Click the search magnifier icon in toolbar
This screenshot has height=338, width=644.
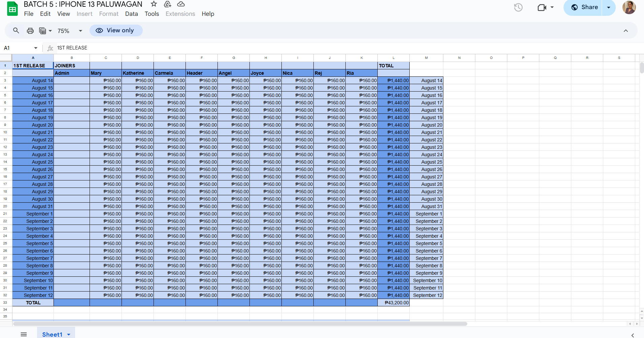coord(16,31)
